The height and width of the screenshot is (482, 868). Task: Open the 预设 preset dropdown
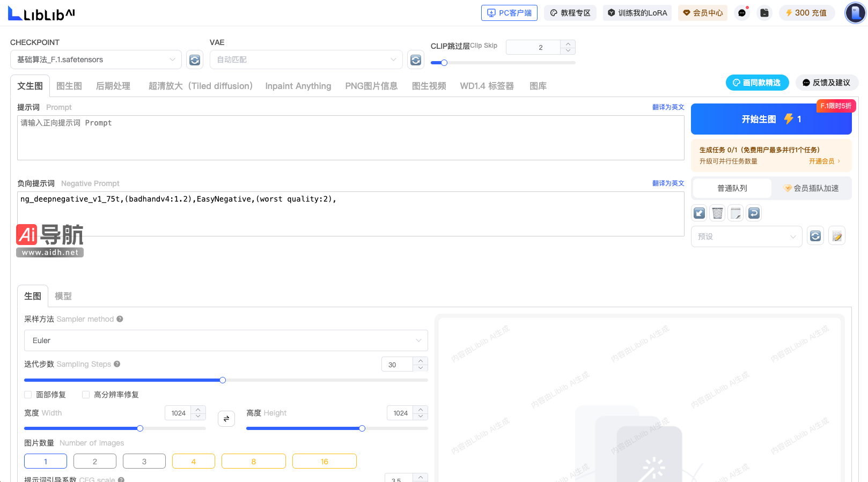click(746, 236)
